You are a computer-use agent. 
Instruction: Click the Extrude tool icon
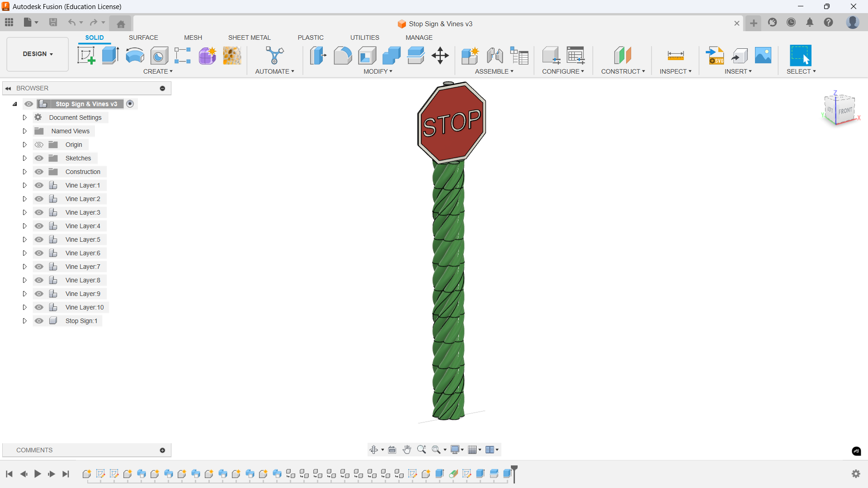click(x=110, y=56)
